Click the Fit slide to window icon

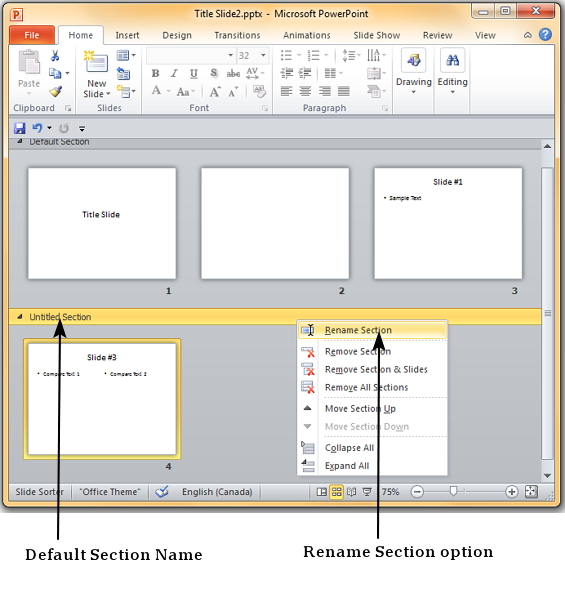(531, 492)
